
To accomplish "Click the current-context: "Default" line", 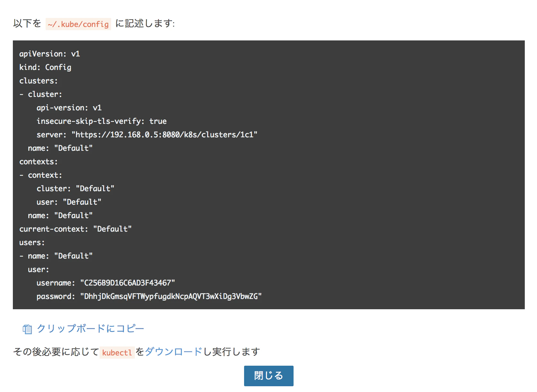I will (75, 229).
